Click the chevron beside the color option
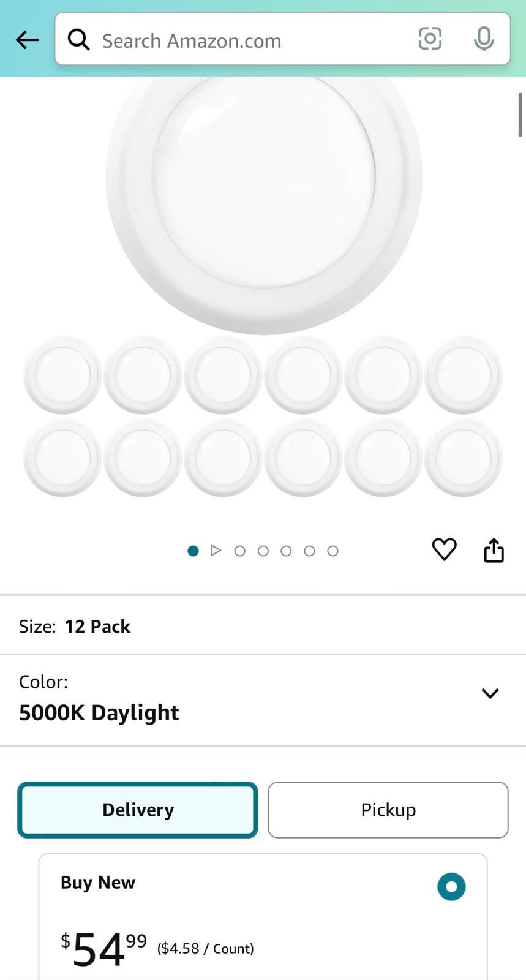Screen dimensions: 526x980 pos(490,693)
